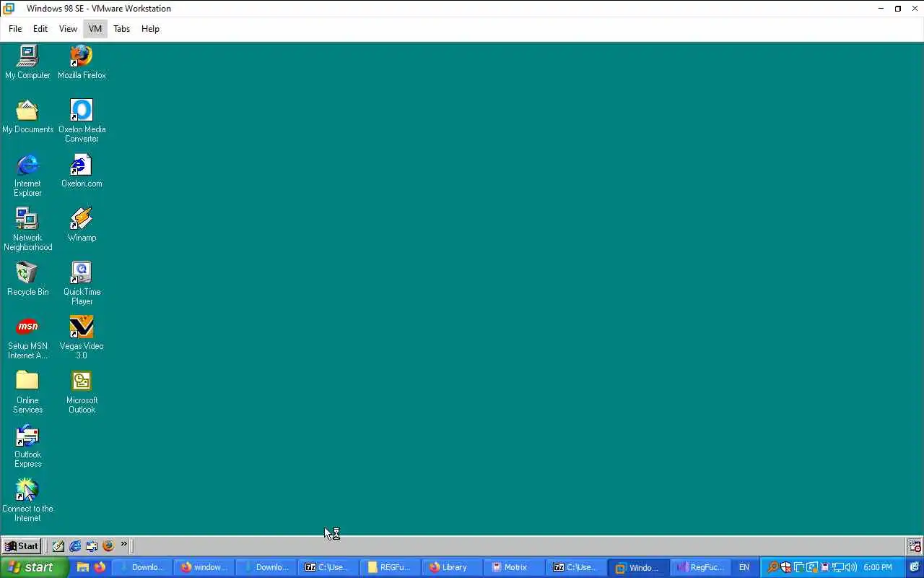Switch to the 'window...' Firefox taskbar button
Image resolution: width=924 pixels, height=578 pixels.
click(x=204, y=567)
